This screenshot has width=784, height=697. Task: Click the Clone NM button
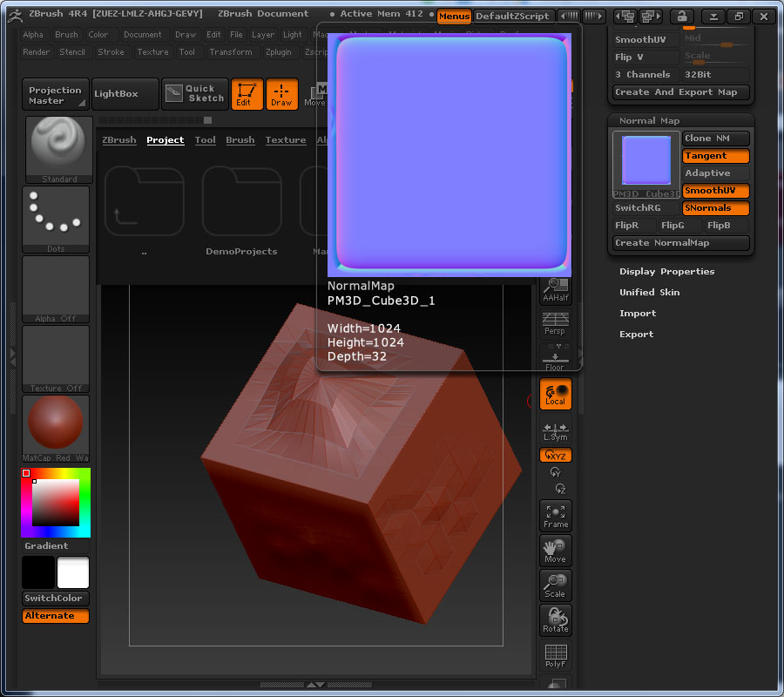tap(715, 138)
